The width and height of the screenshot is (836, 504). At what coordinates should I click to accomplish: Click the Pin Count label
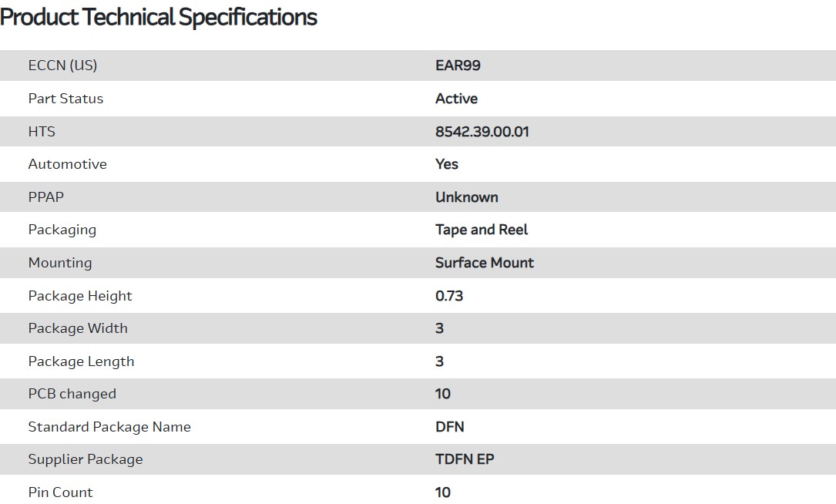click(60, 492)
